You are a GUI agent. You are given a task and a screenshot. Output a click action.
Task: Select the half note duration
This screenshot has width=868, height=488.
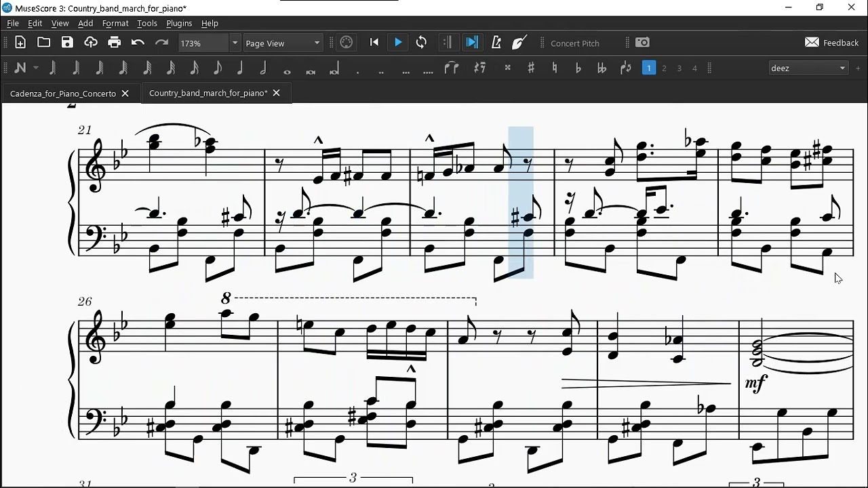[263, 68]
